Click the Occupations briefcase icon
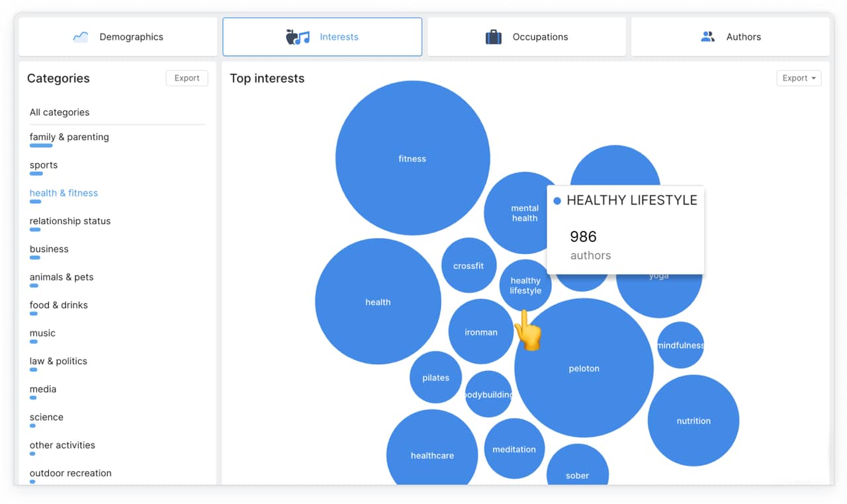The height and width of the screenshot is (504, 847). pyautogui.click(x=494, y=37)
